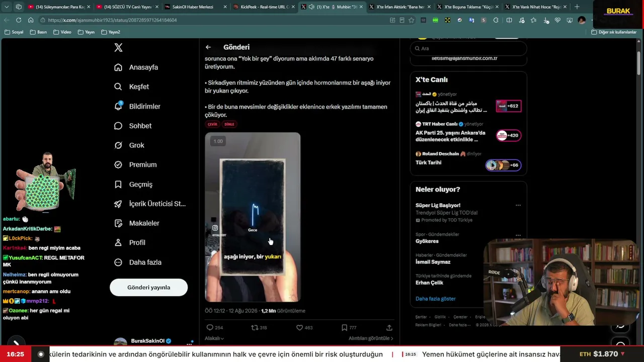This screenshot has width=644, height=362.
Task: Click the X logo in the sidebar
Action: 118,48
